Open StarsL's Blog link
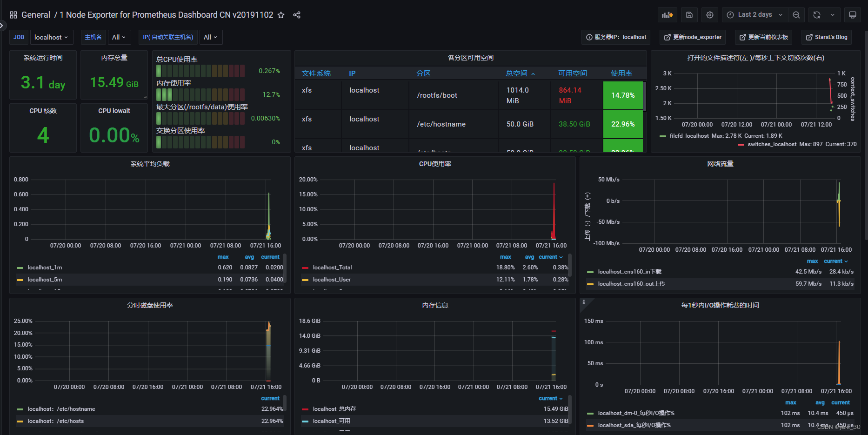Viewport: 868px width, 435px height. [827, 37]
